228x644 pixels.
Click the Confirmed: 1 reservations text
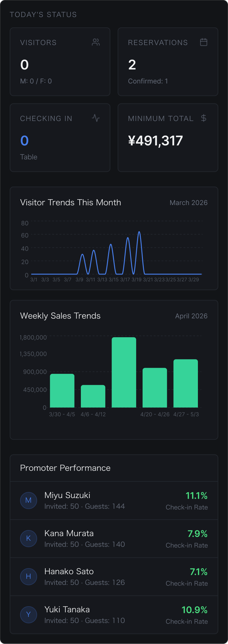pyautogui.click(x=148, y=81)
